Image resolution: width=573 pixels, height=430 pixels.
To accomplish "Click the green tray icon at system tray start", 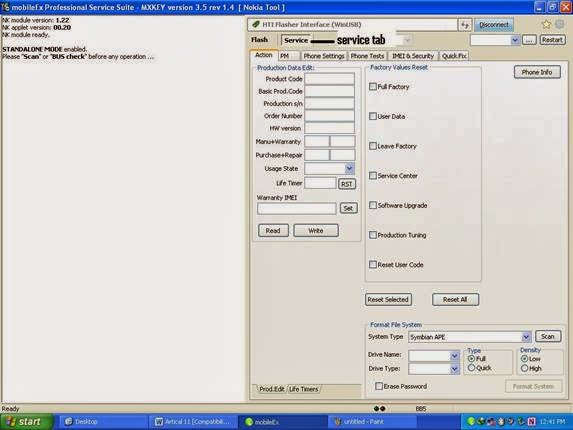I will (471, 422).
